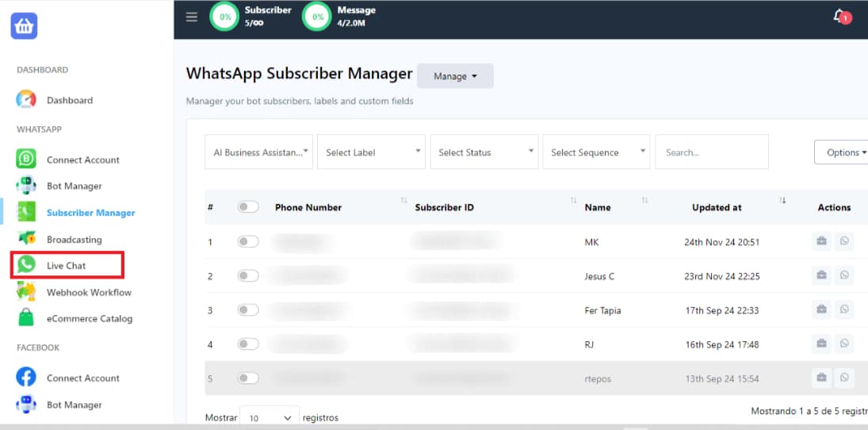This screenshot has height=430, width=868.
Task: Open the Select Sequence dropdown
Action: (x=596, y=152)
